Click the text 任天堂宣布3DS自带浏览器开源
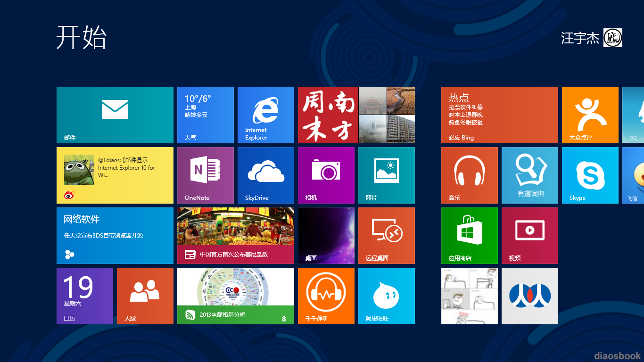 click(x=104, y=236)
